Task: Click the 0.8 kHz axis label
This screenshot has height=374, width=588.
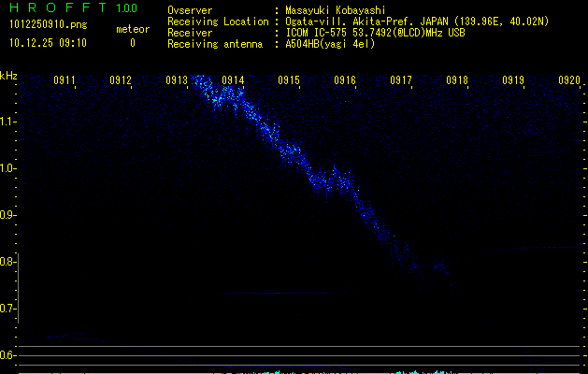Action: coord(7,262)
